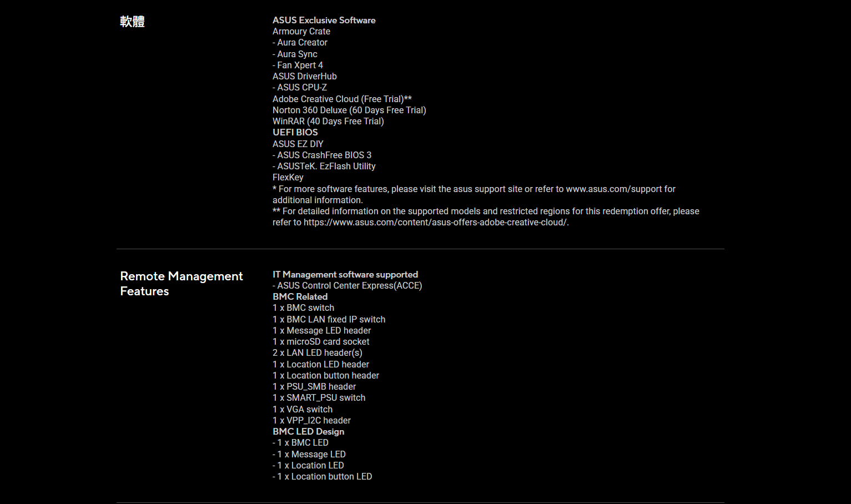Viewport: 851px width, 504px height.
Task: Click Norton 360 Deluxe trial entry
Action: tap(349, 110)
